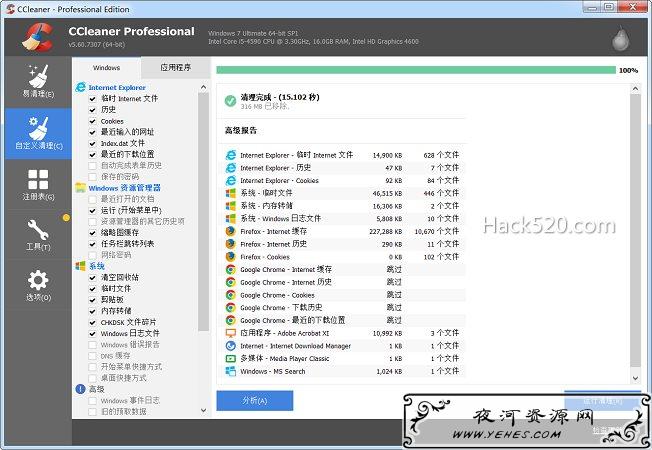Switch to the Windows tab
652x450 pixels.
click(x=106, y=68)
